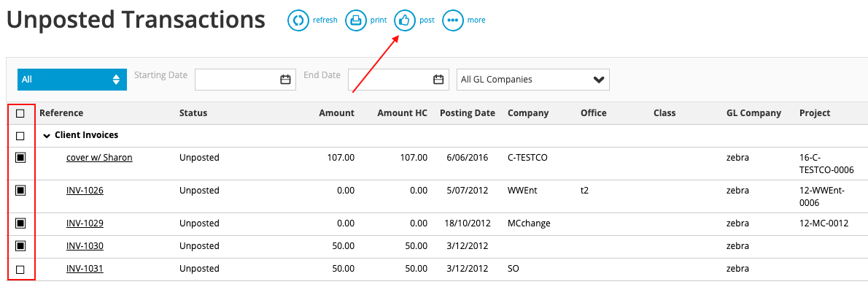The height and width of the screenshot is (287, 868).
Task: Select the 107.00 Amount cell
Action: (341, 157)
